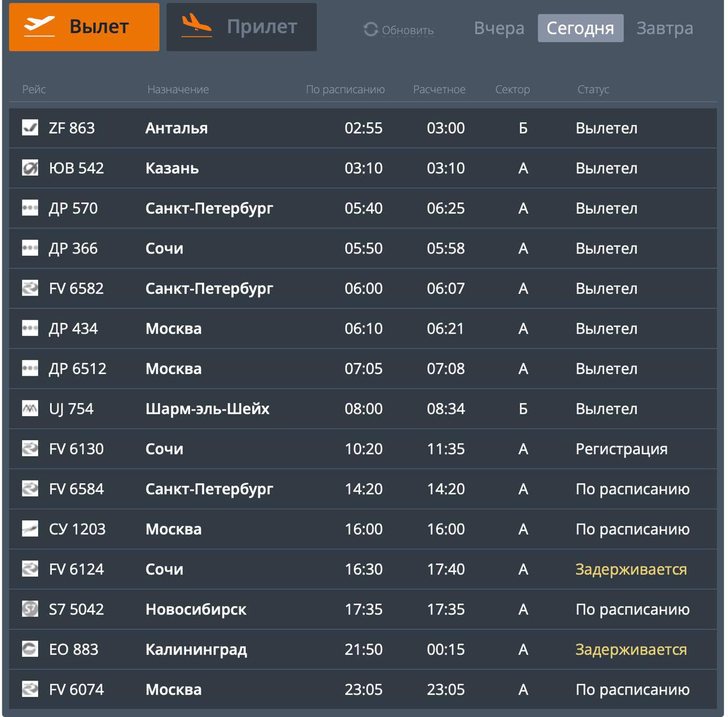Click the airline icon for flight UJ 754
Screen dimensions: 728x717
pyautogui.click(x=30, y=408)
